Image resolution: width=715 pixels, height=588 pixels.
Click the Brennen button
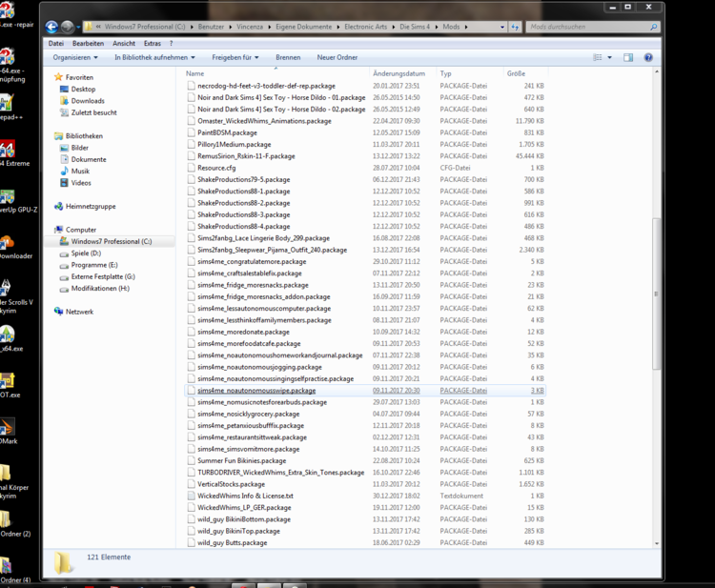pyautogui.click(x=288, y=57)
